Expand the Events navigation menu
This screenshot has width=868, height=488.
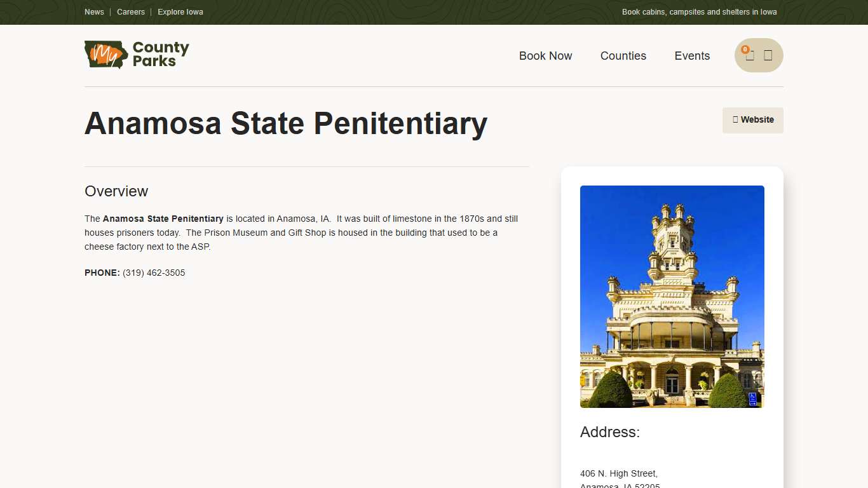(x=692, y=56)
